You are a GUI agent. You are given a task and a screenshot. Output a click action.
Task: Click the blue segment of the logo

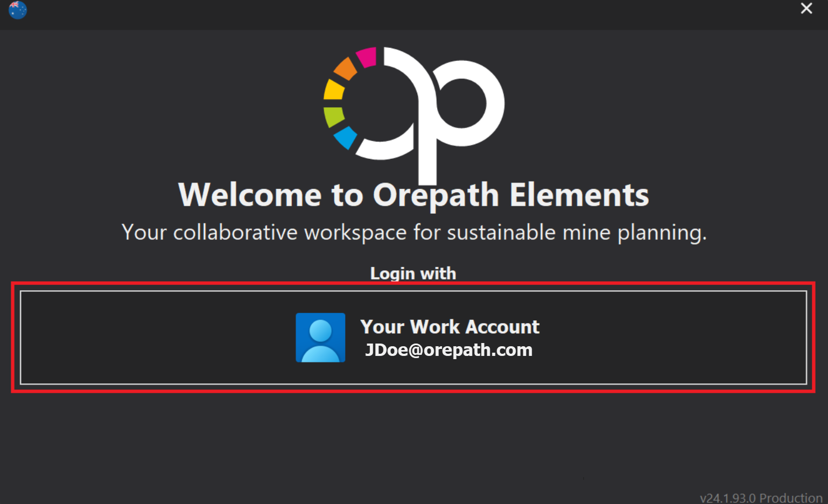[346, 137]
